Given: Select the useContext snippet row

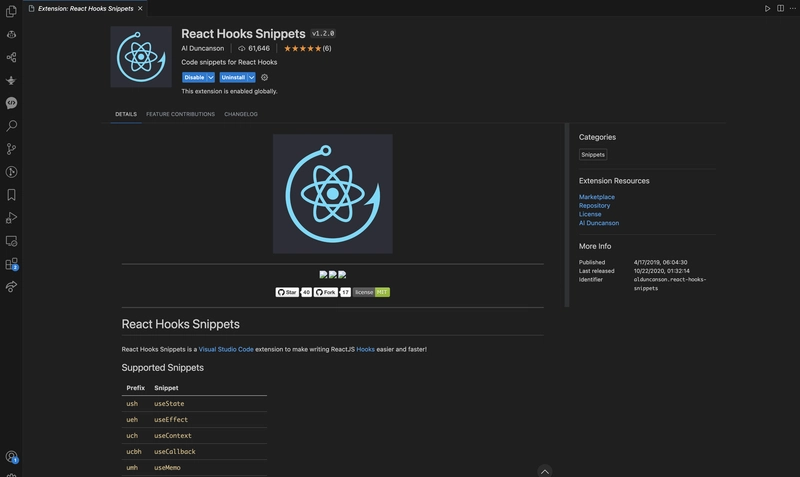Looking at the screenshot, I should coord(194,436).
